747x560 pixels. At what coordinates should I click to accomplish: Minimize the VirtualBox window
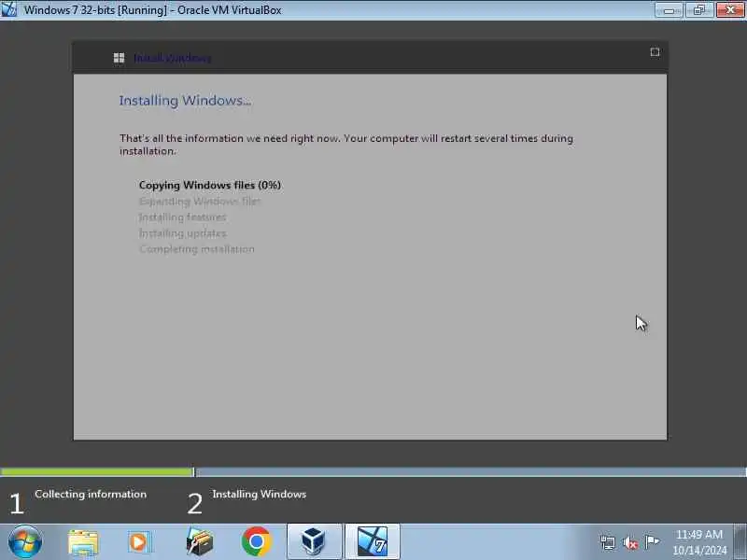point(669,10)
